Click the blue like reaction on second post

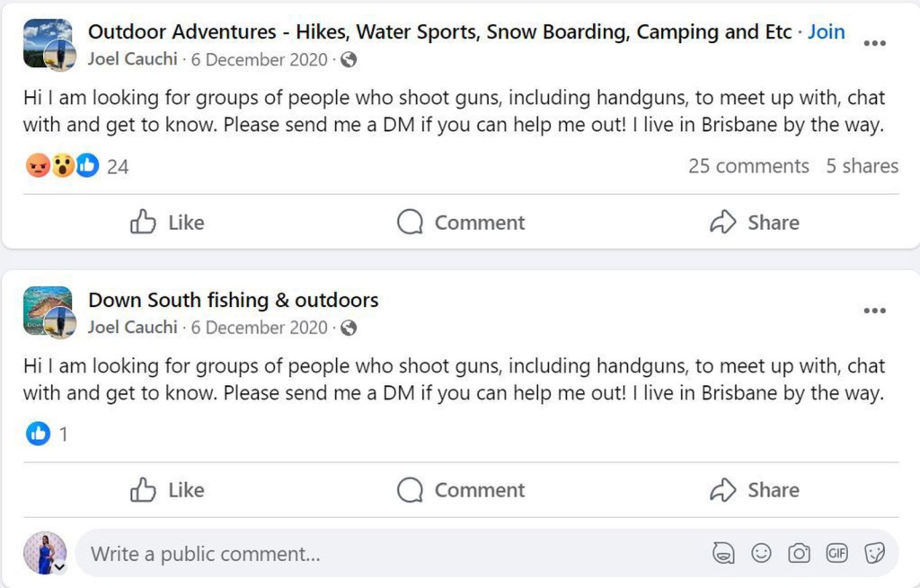(x=38, y=434)
